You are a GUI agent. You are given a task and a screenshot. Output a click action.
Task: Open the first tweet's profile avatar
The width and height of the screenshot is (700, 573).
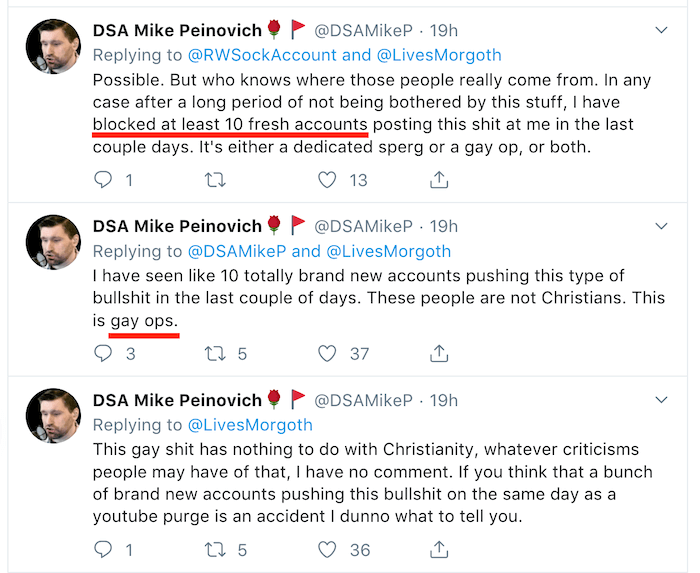coord(54,47)
